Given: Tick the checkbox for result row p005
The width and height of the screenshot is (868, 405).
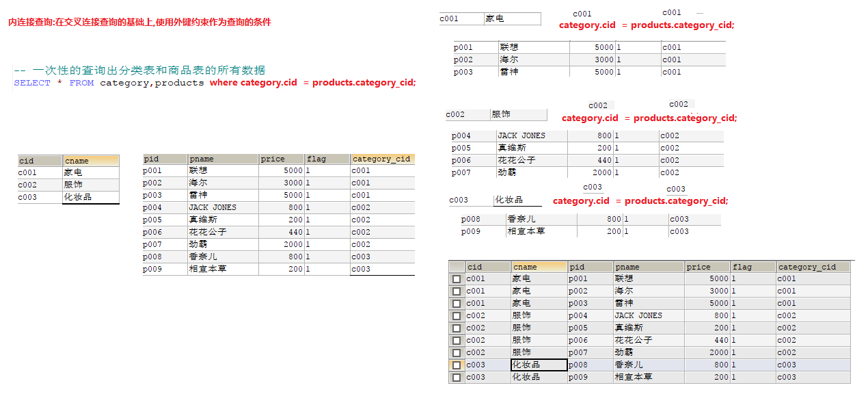Looking at the screenshot, I should [456, 328].
